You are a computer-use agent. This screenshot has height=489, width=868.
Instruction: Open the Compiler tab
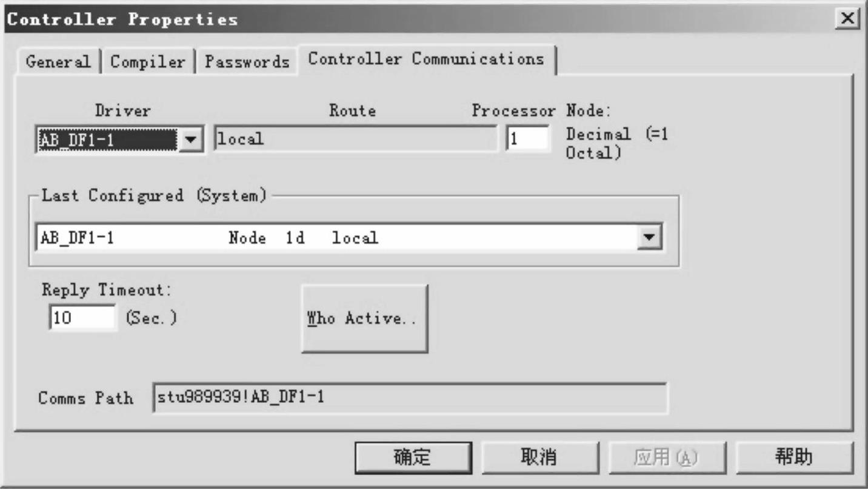click(x=147, y=62)
